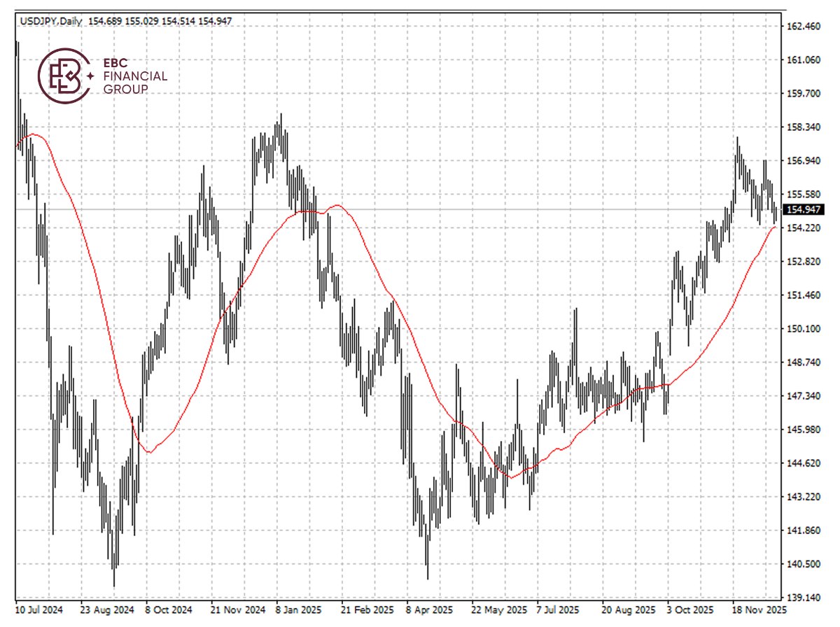The image size is (840, 627).
Task: Click the 22 May 2025 date label
Action: coord(499,610)
